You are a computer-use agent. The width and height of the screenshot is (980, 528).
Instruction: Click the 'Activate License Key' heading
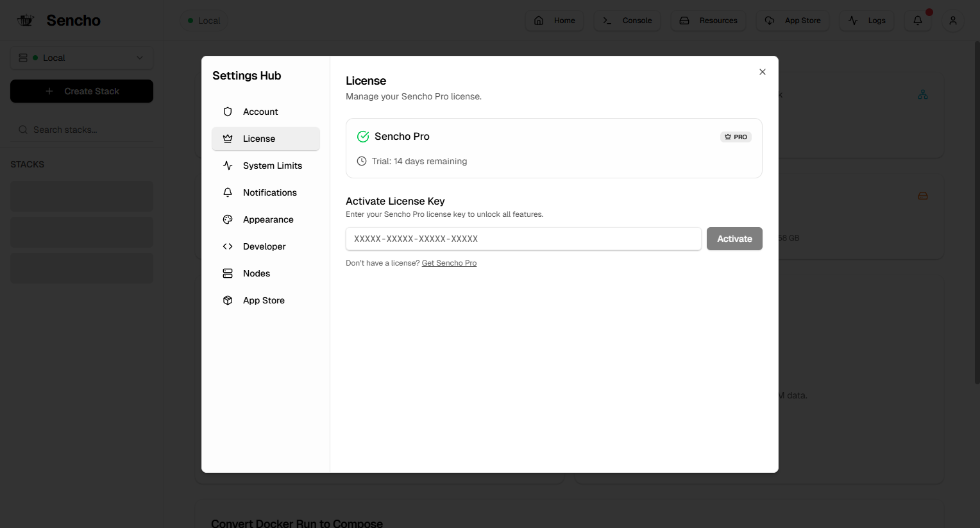coord(395,201)
